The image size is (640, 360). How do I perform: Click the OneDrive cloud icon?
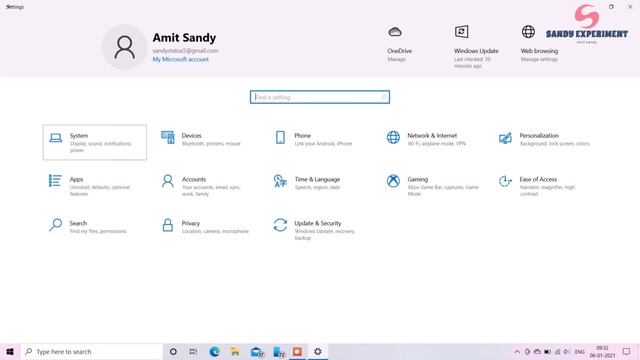(395, 31)
